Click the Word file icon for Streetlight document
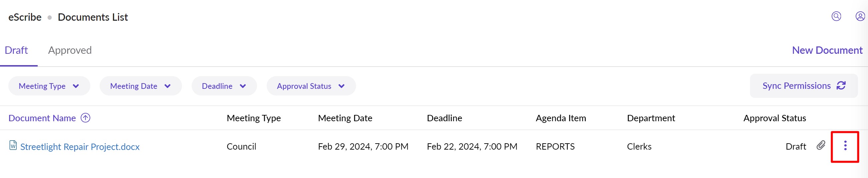This screenshot has height=178, width=868. click(13, 145)
